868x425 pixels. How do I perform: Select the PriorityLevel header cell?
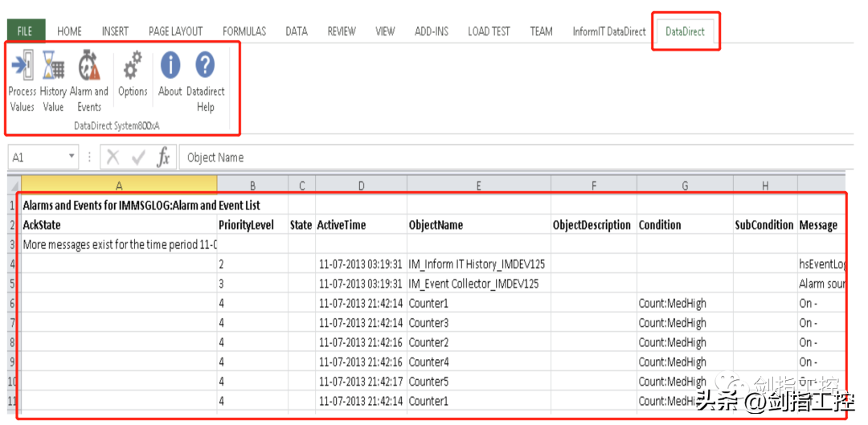tap(252, 225)
